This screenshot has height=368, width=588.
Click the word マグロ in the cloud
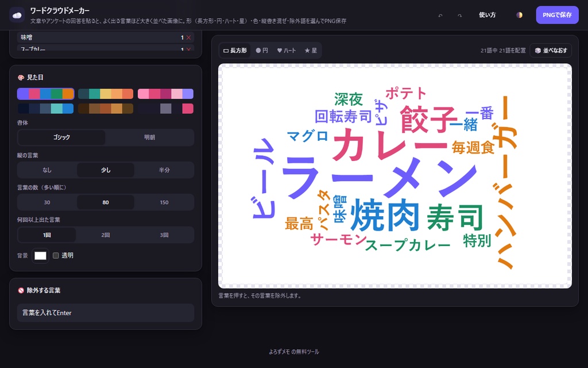(308, 136)
